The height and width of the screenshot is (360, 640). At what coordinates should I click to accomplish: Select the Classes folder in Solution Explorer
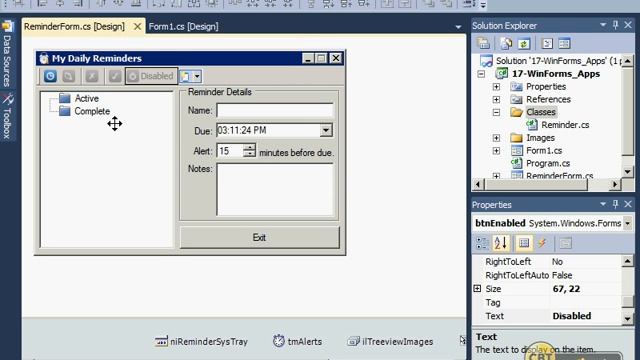click(x=540, y=112)
